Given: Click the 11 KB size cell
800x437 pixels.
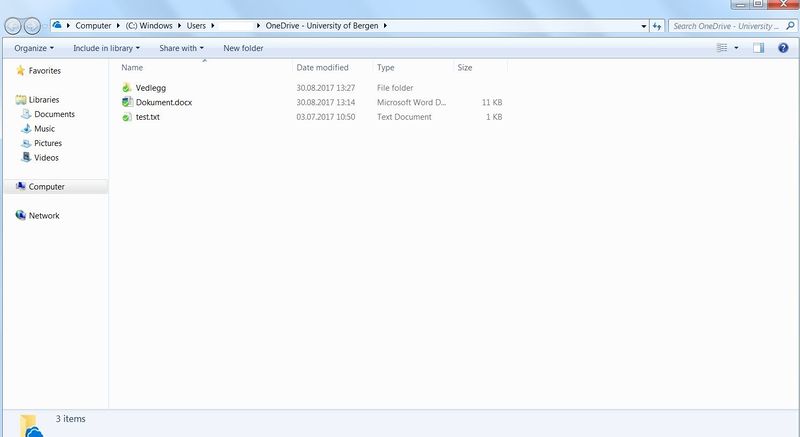Looking at the screenshot, I should point(492,102).
